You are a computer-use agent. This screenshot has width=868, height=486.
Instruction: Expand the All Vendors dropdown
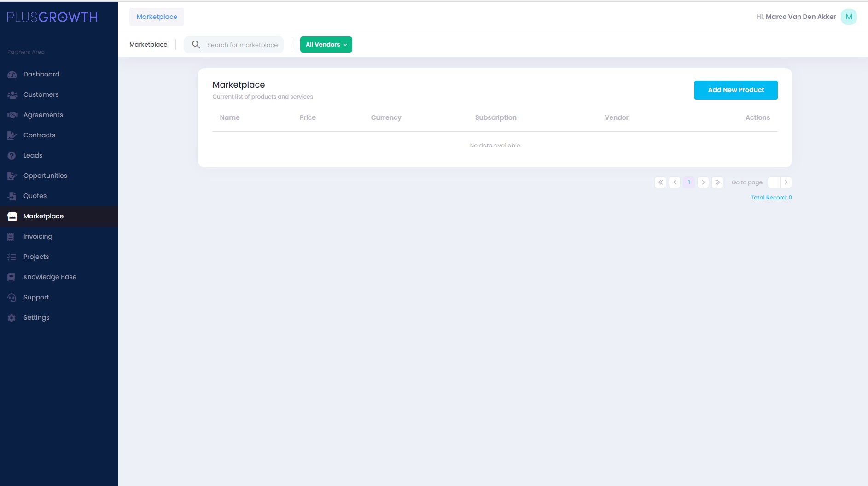tap(326, 45)
